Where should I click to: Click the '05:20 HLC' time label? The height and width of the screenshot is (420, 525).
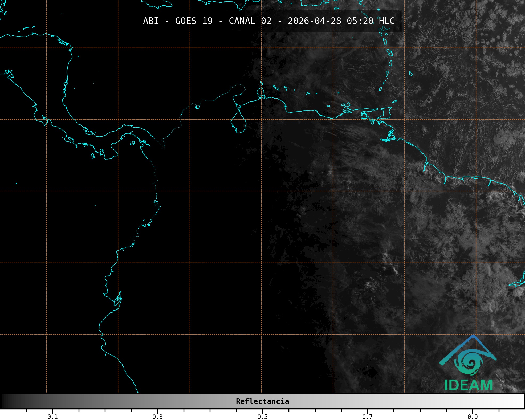click(x=371, y=21)
